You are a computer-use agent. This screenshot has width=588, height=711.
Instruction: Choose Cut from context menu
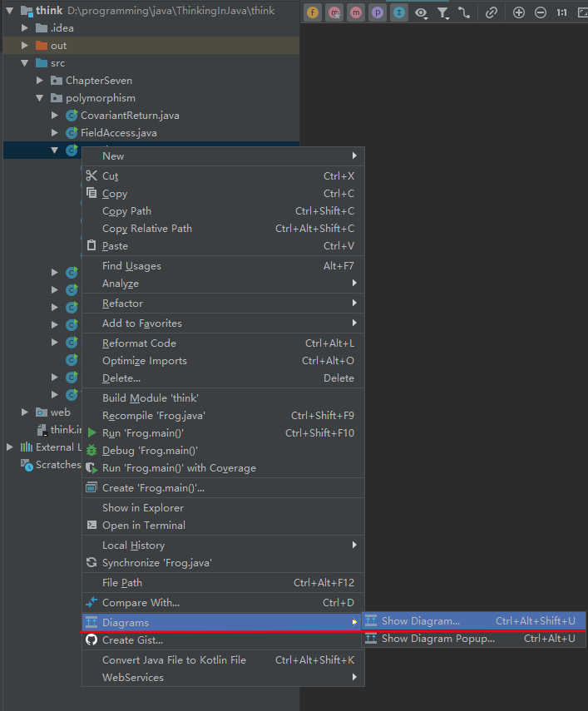pyautogui.click(x=223, y=176)
